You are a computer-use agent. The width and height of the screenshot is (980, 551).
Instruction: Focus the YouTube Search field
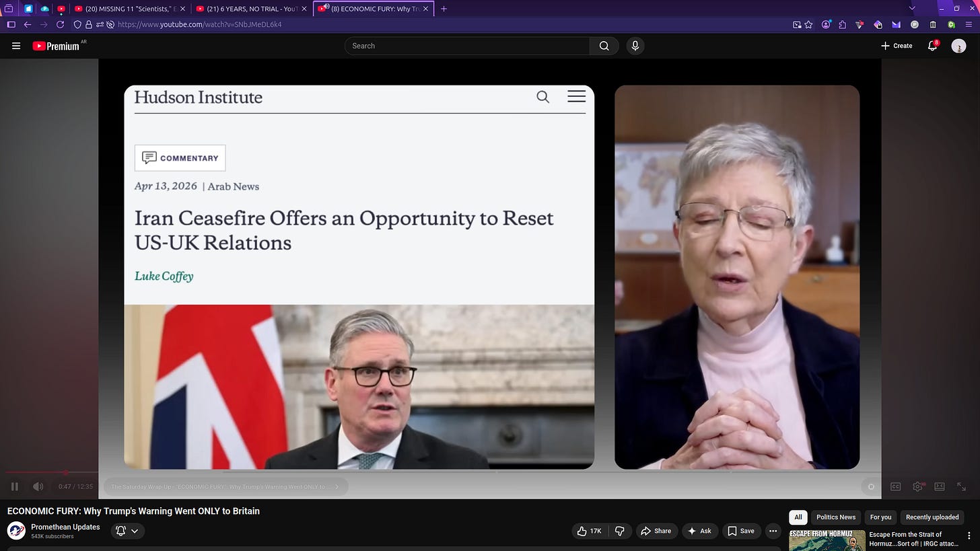tap(467, 46)
